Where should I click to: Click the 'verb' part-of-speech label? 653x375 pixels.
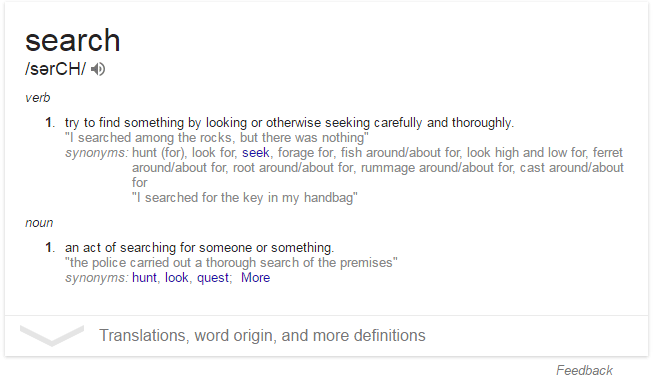coord(37,98)
